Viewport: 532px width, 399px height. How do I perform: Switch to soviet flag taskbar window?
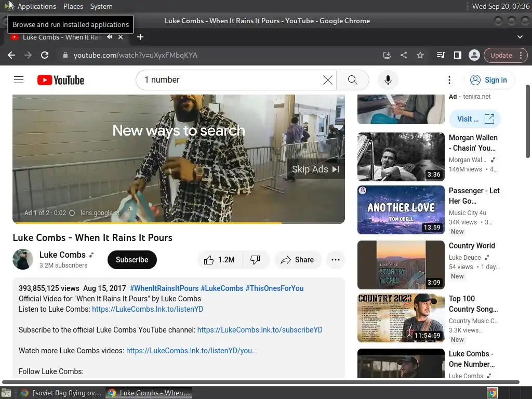(x=61, y=393)
